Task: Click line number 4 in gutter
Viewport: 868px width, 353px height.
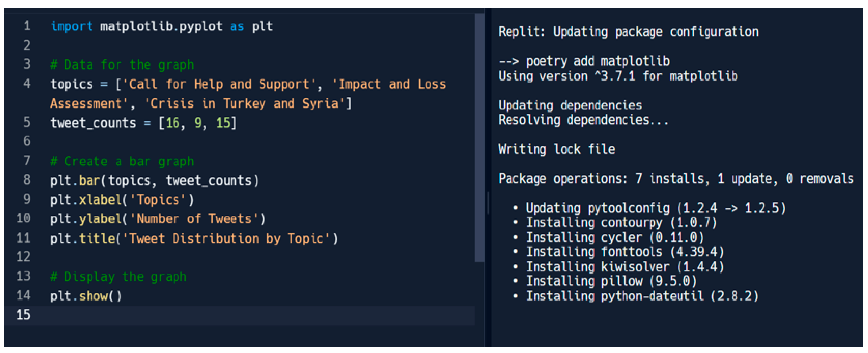Action: click(x=27, y=84)
